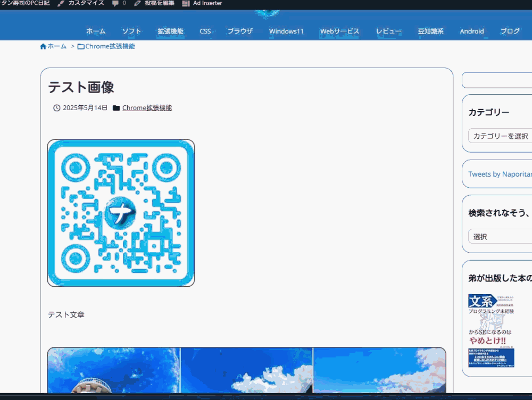
Task: Click the QR code image
Action: pyautogui.click(x=121, y=213)
